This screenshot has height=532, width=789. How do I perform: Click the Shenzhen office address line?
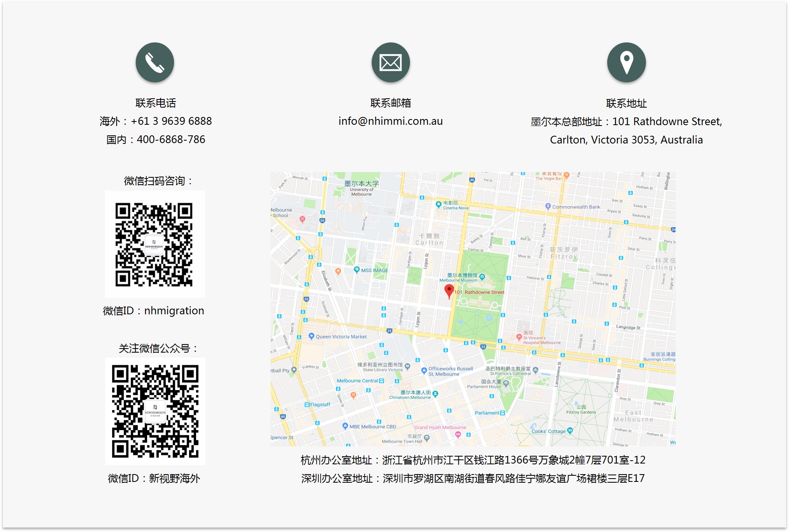(x=473, y=478)
